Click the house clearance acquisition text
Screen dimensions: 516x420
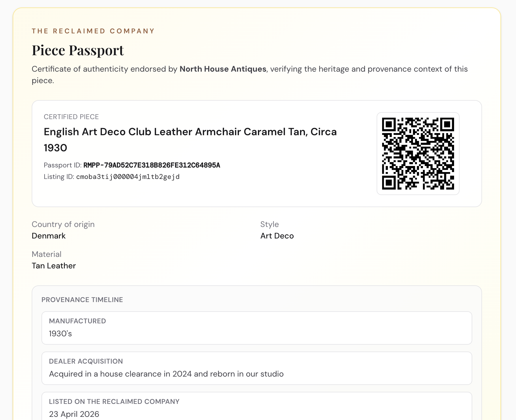tap(166, 374)
